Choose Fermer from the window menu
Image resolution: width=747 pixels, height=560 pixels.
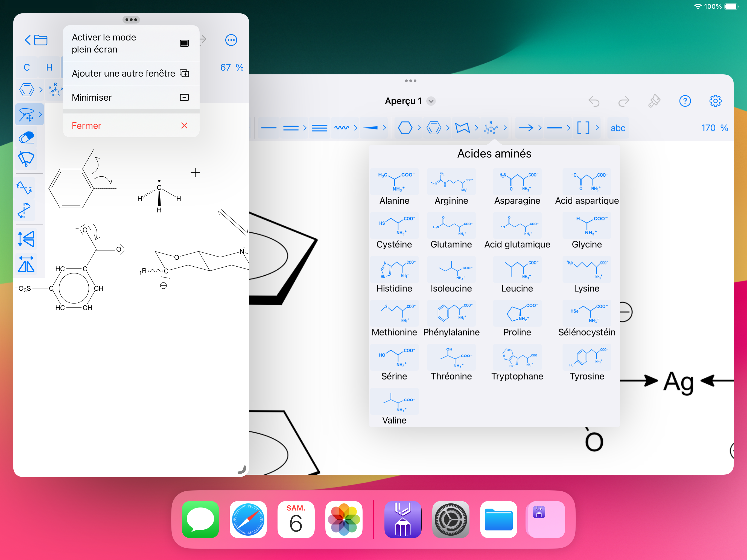coord(131,126)
